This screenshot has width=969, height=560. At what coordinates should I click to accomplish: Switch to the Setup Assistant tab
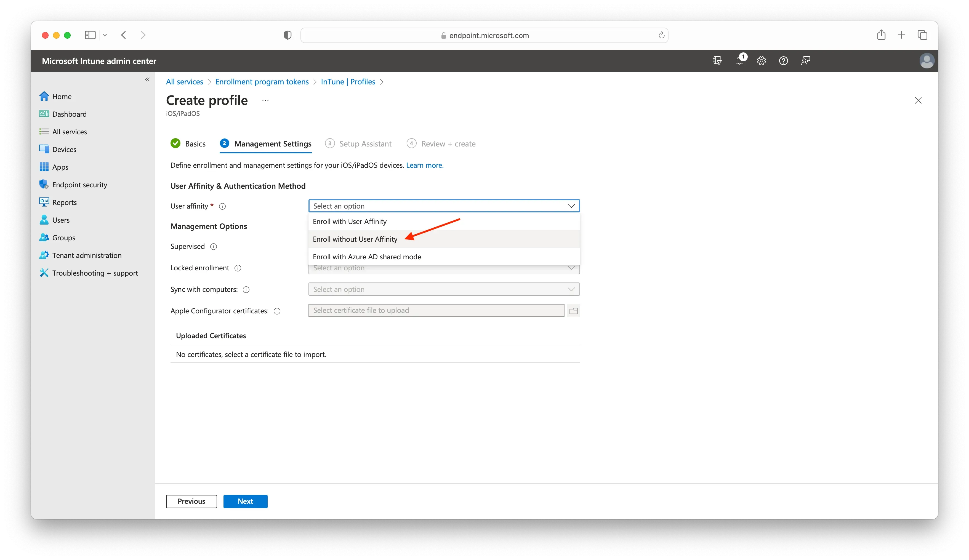(364, 143)
